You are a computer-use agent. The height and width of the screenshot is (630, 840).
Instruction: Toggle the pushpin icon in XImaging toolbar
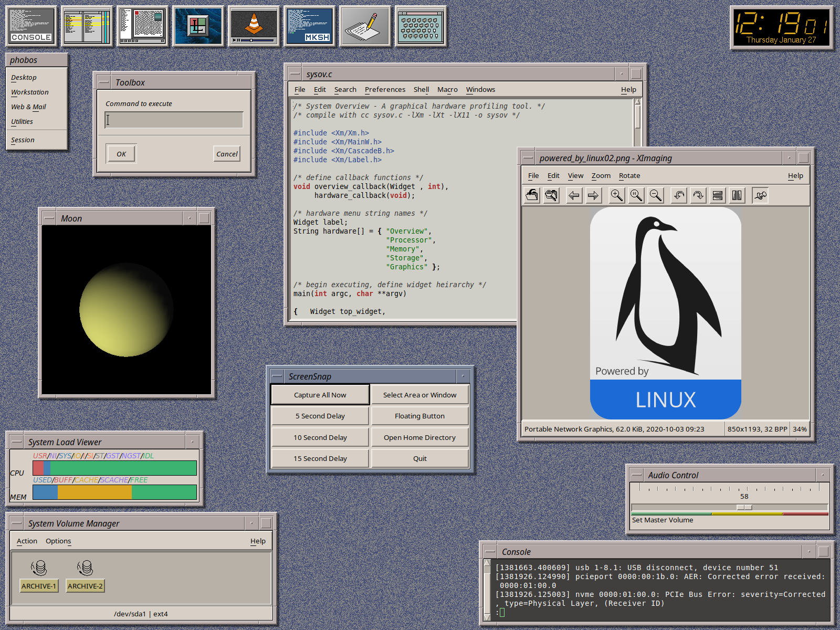coord(760,195)
